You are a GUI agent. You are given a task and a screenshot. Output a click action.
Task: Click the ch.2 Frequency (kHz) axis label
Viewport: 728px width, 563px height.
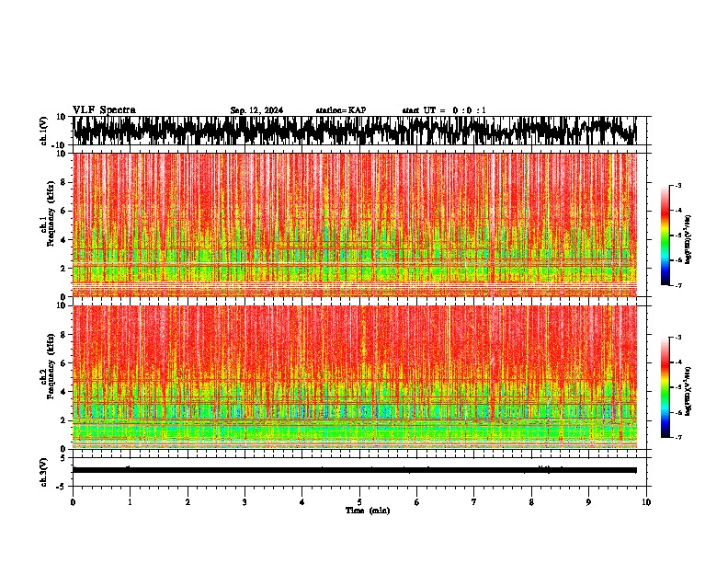tap(51, 366)
